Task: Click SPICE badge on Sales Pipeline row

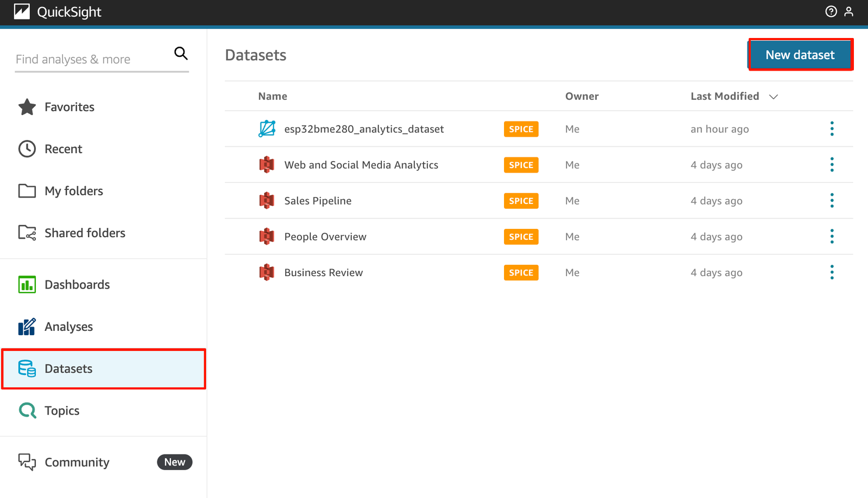Action: (x=521, y=201)
